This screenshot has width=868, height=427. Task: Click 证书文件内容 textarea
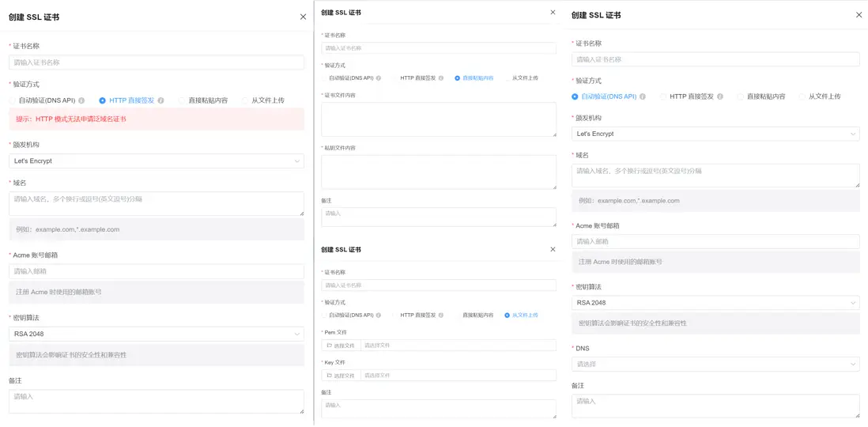pyautogui.click(x=439, y=119)
